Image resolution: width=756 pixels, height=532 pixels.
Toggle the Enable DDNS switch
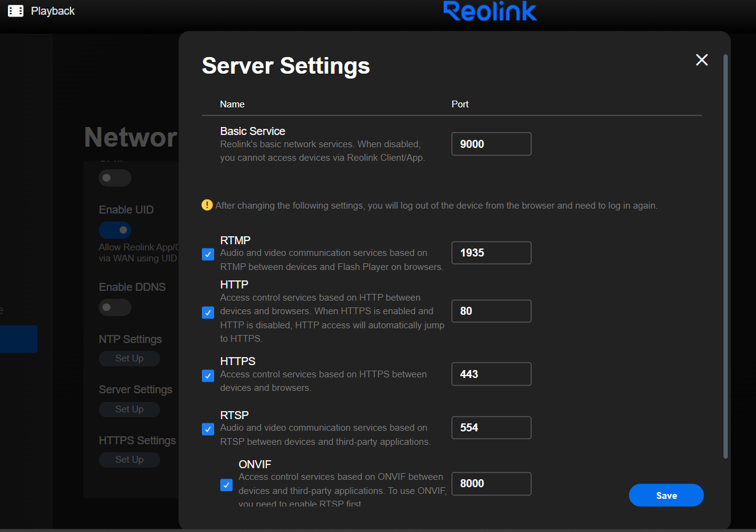pos(115,307)
